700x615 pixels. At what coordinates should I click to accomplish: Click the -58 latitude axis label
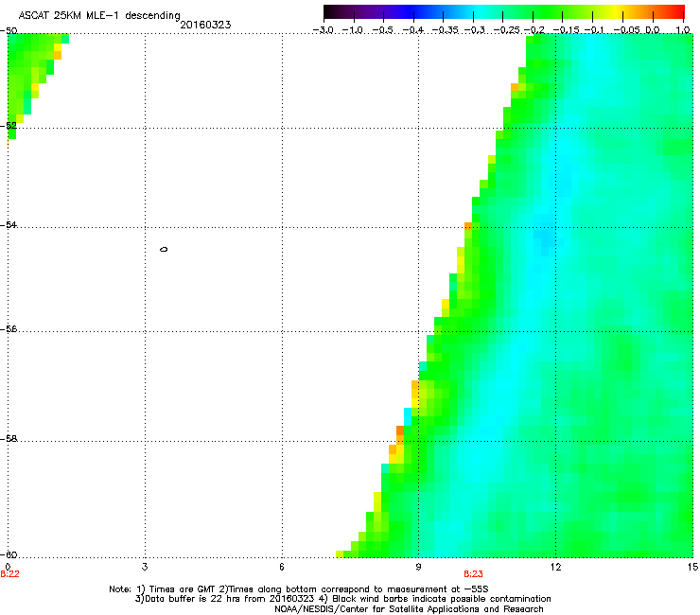(9, 439)
